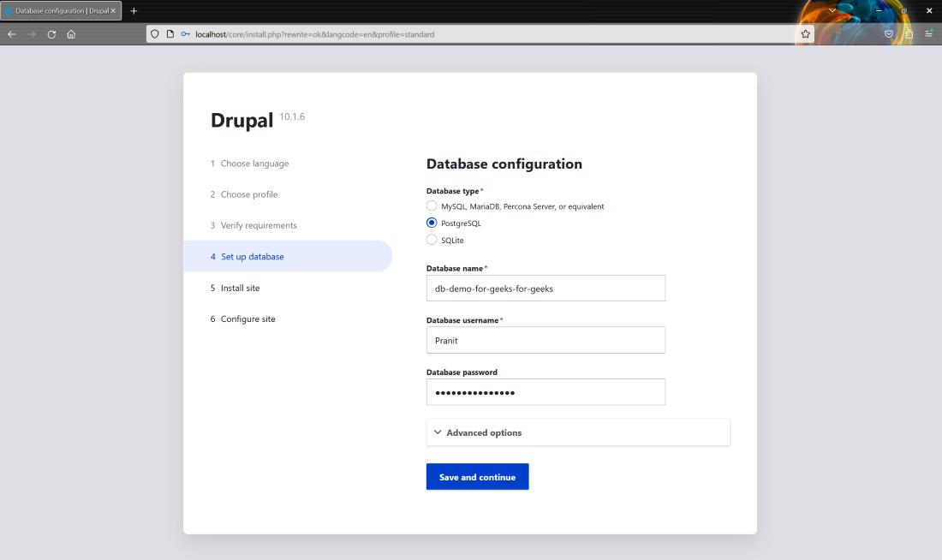Click the Choose profile step text
The height and width of the screenshot is (560, 942).
coord(249,194)
